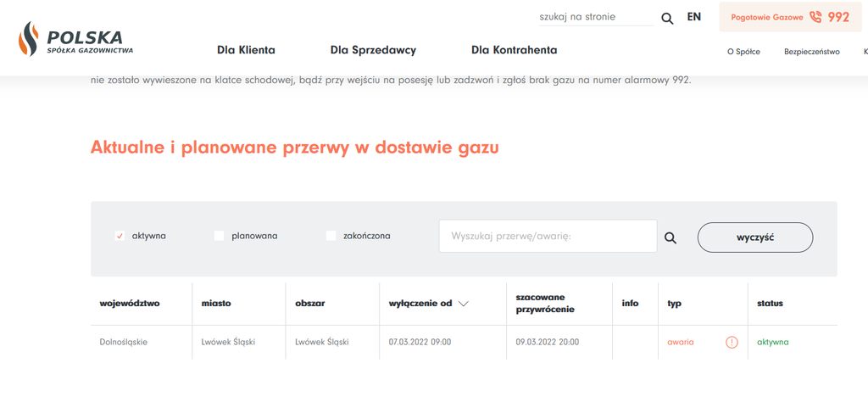Enable the planowana filter checkbox
This screenshot has height=402, width=868.
coord(219,236)
